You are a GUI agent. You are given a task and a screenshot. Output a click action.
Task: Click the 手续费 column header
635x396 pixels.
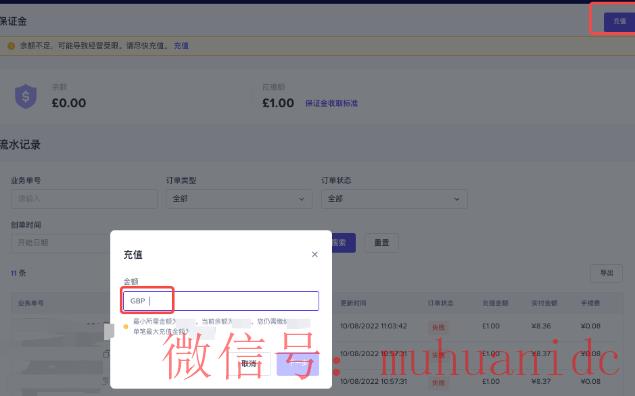tap(590, 303)
